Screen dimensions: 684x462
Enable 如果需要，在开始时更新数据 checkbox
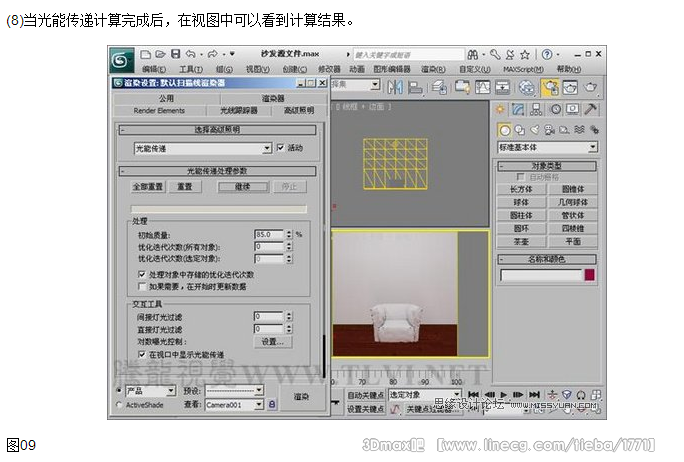(142, 287)
